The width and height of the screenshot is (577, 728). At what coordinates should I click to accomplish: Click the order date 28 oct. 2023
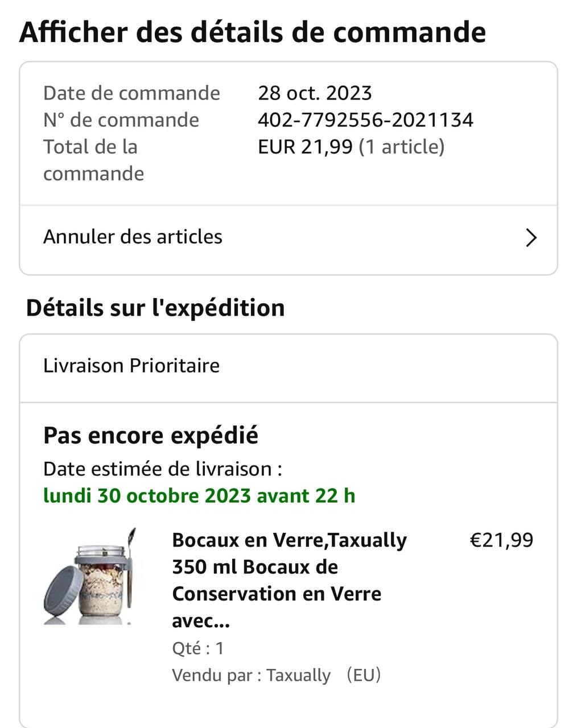(315, 93)
